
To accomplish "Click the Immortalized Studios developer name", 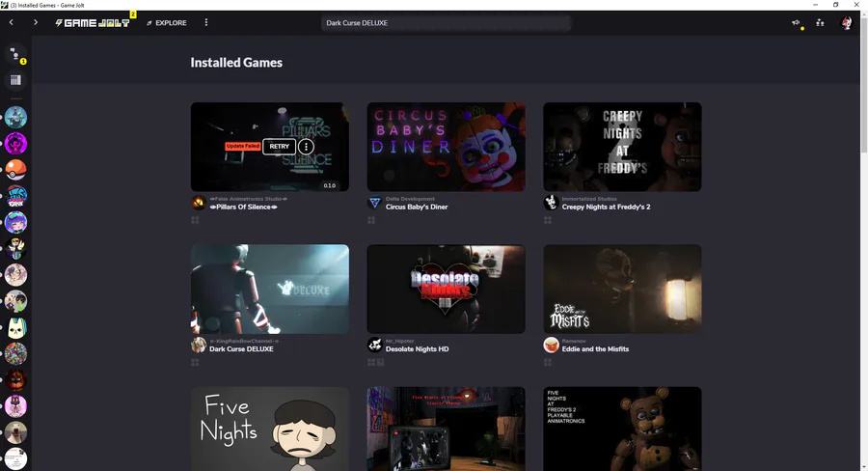I will coord(589,199).
